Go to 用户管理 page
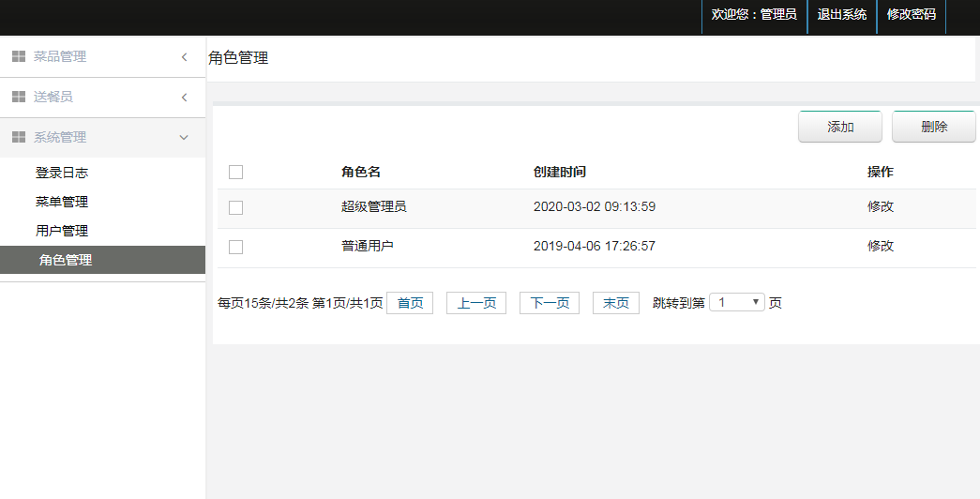The height and width of the screenshot is (499, 980). [62, 231]
